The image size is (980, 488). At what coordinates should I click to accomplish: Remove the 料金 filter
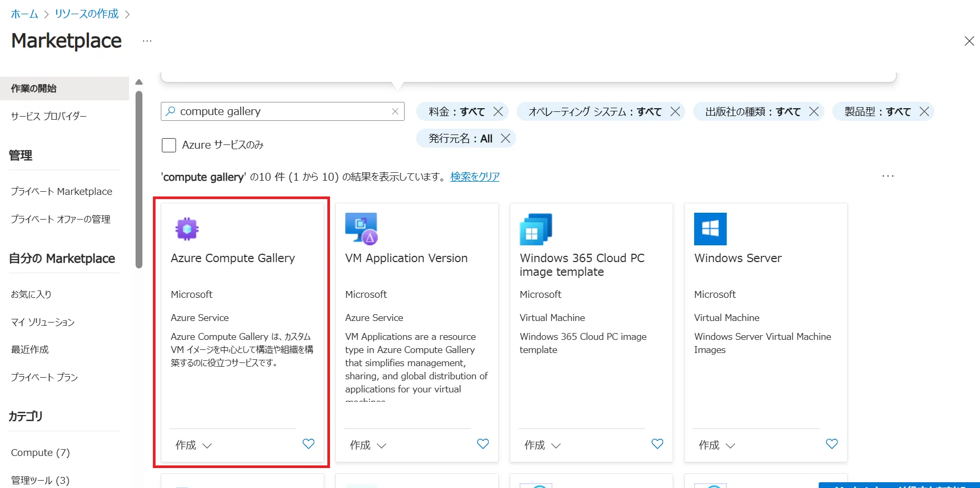coord(498,111)
